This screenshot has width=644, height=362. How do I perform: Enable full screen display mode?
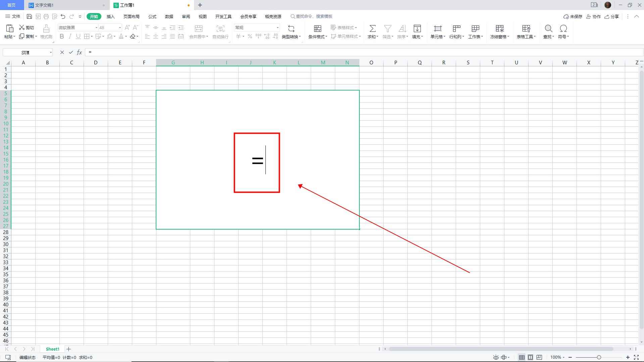tap(636, 357)
